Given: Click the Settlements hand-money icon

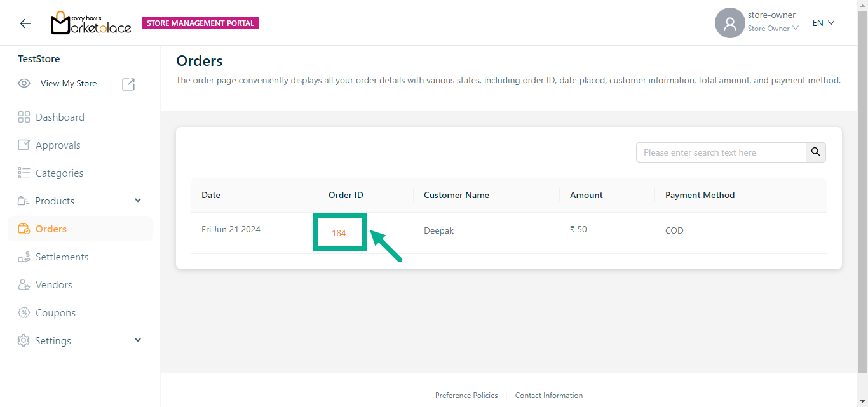Looking at the screenshot, I should tap(24, 257).
